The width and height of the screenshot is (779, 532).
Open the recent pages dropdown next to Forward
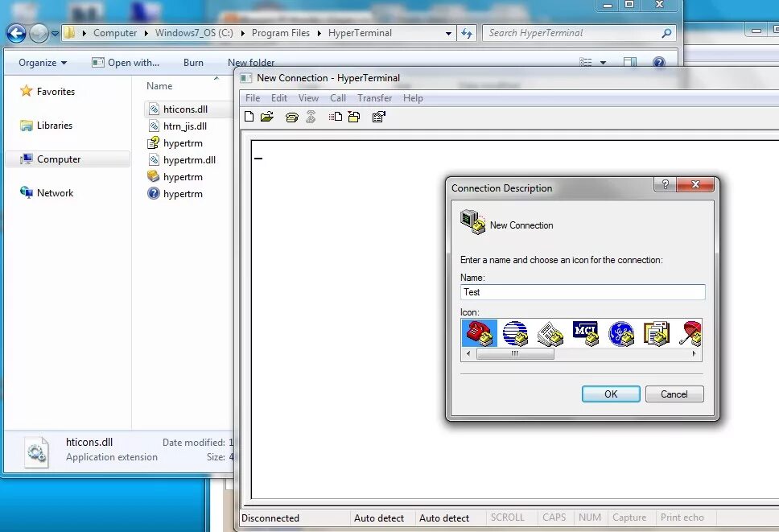pyautogui.click(x=55, y=34)
